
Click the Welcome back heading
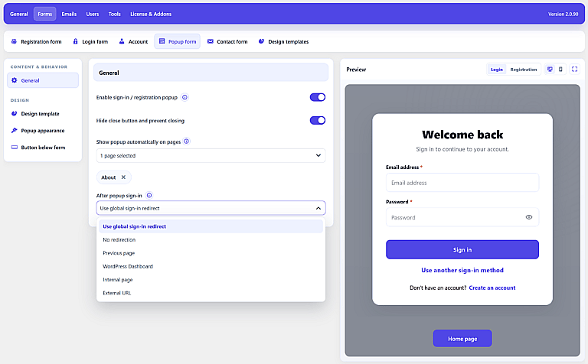pyautogui.click(x=462, y=135)
